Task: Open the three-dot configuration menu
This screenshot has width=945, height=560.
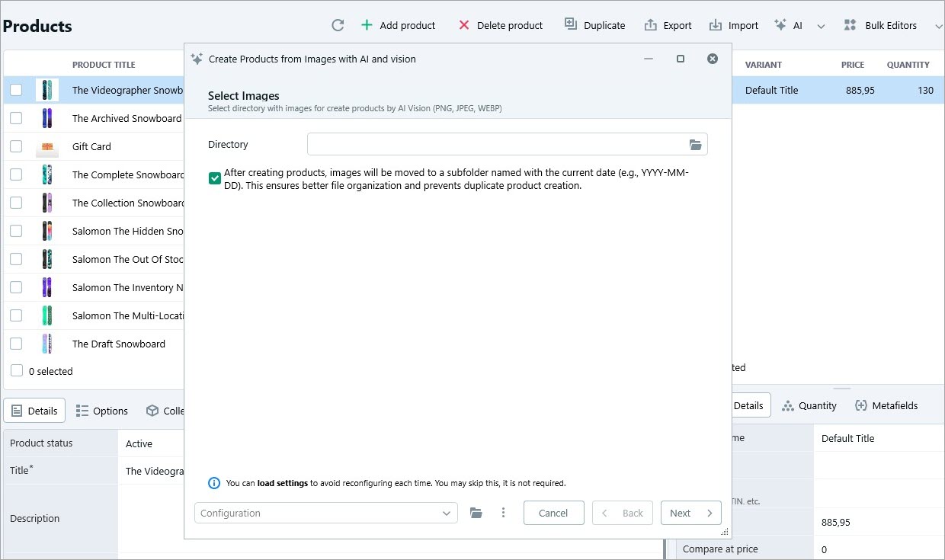Action: pos(503,513)
